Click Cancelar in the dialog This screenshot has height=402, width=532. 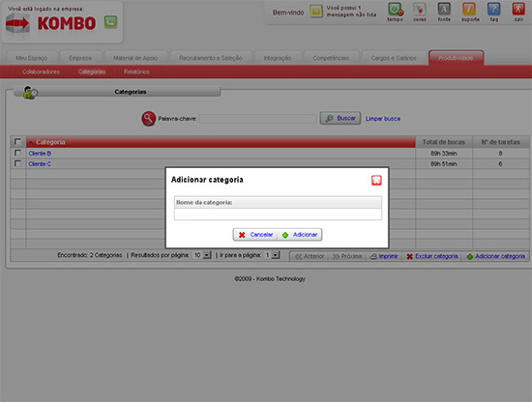pyautogui.click(x=255, y=235)
